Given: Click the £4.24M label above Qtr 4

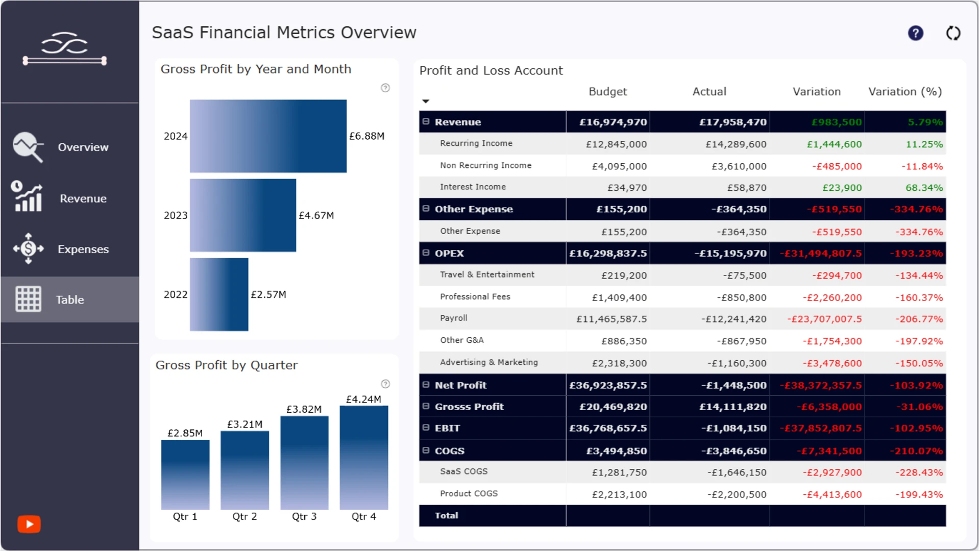Looking at the screenshot, I should (x=363, y=399).
